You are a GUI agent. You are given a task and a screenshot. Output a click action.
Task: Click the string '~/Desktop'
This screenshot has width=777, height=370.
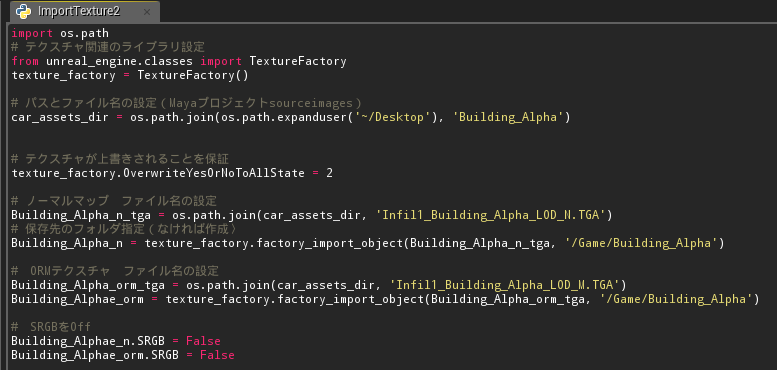pyautogui.click(x=393, y=117)
